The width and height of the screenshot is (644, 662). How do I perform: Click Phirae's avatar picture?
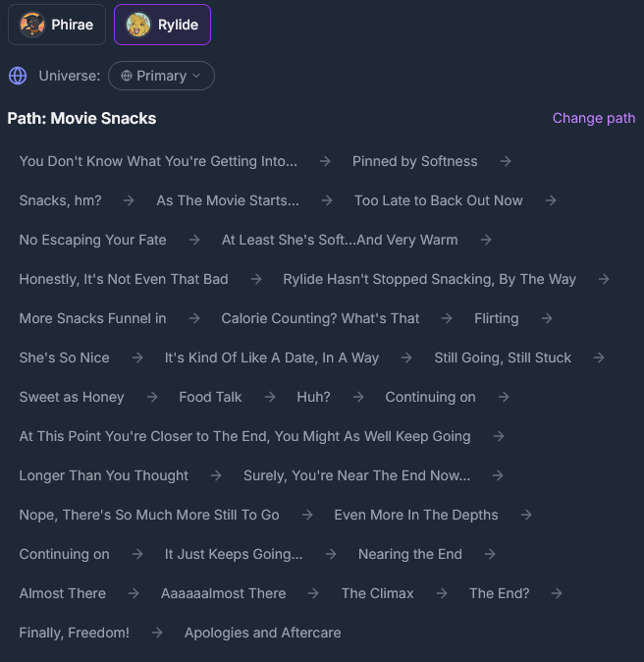[32, 25]
